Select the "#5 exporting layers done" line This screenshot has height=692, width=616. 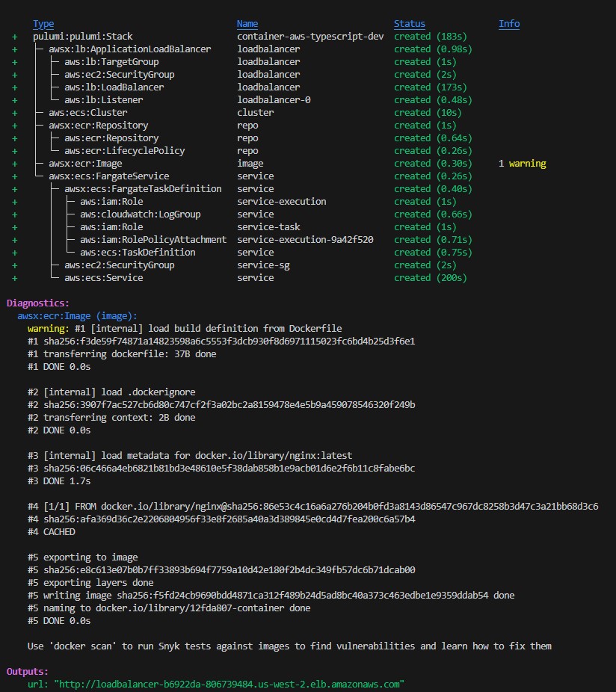point(90,583)
